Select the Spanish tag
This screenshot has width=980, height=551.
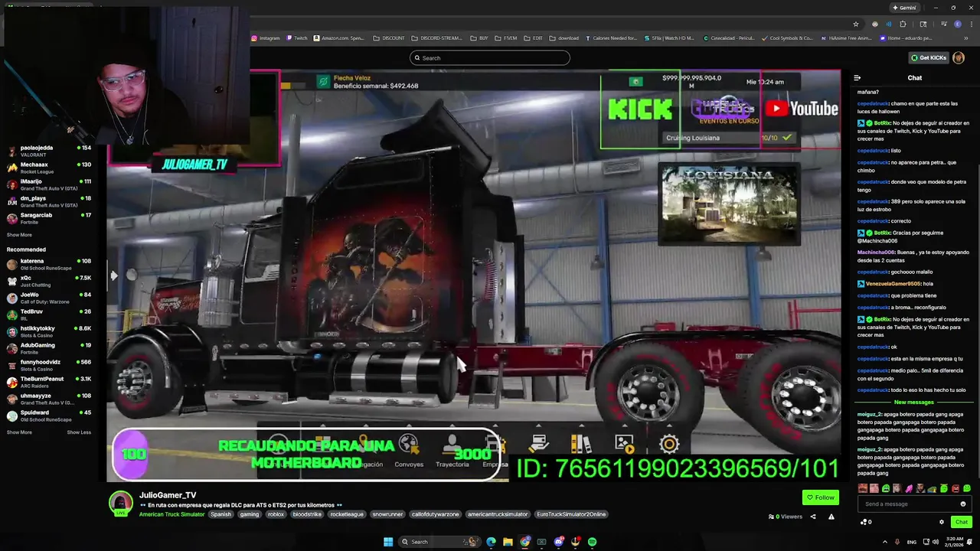pyautogui.click(x=220, y=514)
